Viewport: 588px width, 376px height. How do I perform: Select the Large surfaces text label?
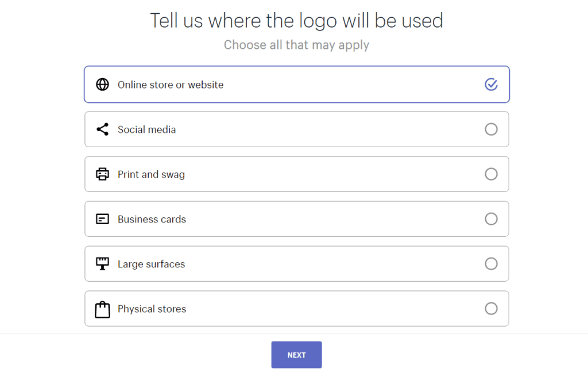pos(152,264)
